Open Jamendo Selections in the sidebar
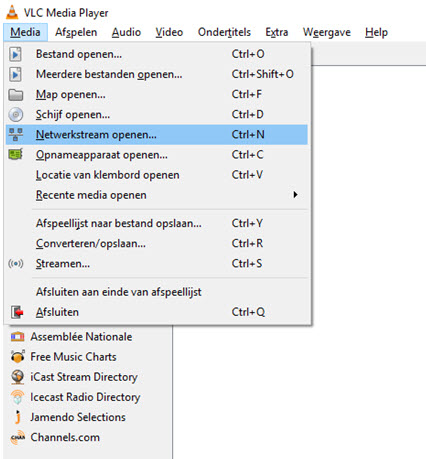 (78, 417)
